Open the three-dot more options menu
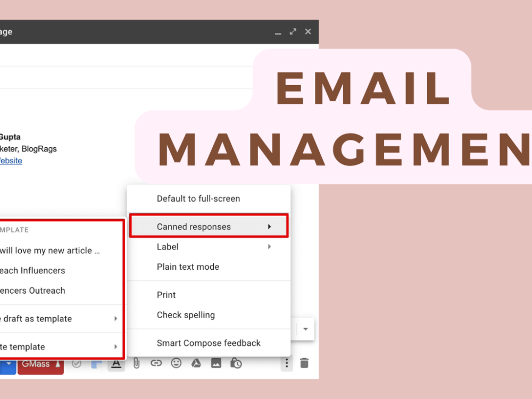532x399 pixels. [287, 363]
